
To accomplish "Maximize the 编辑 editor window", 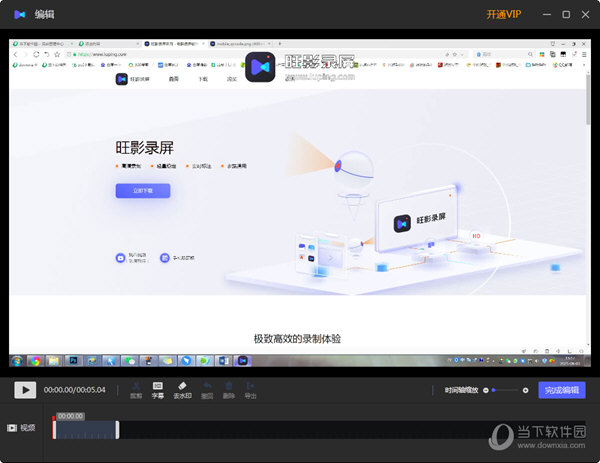I will click(x=566, y=15).
